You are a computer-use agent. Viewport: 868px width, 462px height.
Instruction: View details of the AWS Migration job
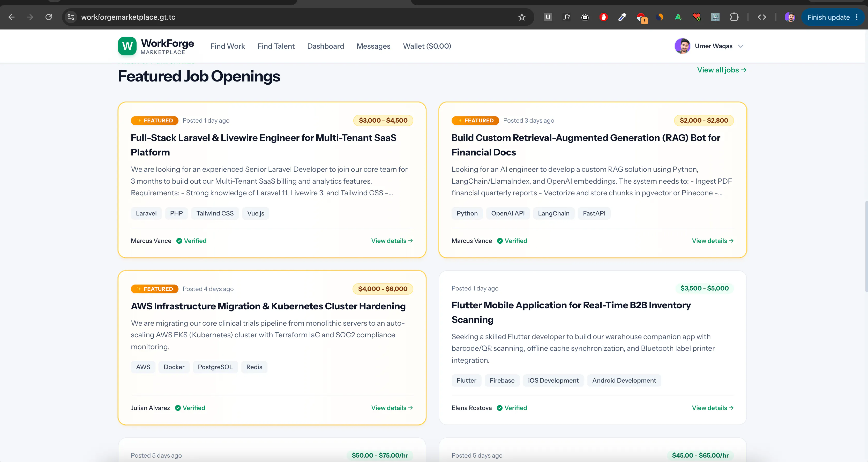click(392, 408)
